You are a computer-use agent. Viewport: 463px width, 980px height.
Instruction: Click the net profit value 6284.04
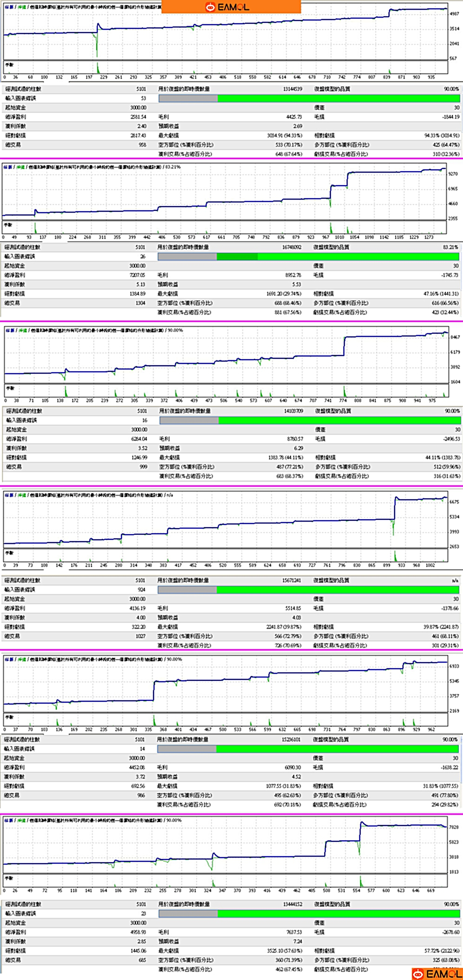tap(139, 439)
